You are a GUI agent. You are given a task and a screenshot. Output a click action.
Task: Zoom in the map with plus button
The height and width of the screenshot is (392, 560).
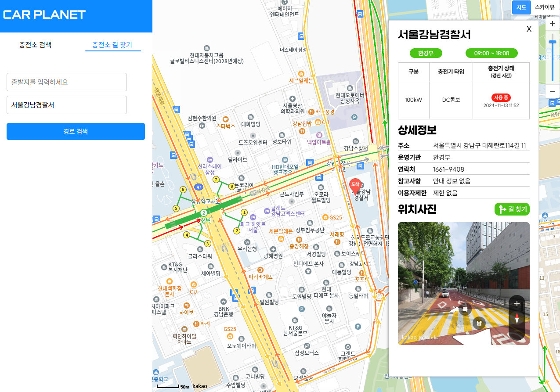553,24
